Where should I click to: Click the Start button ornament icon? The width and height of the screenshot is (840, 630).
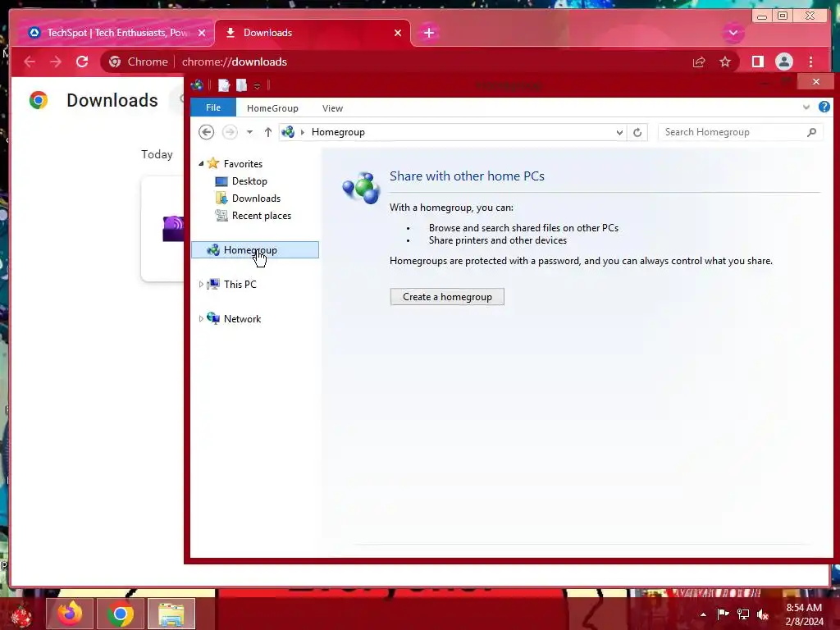21,615
